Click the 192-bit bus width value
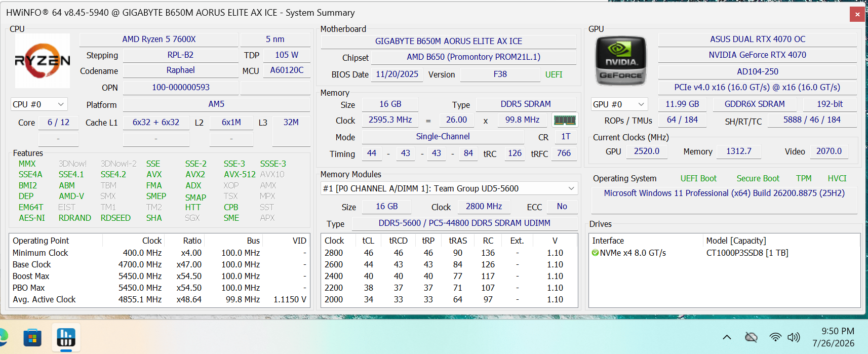The height and width of the screenshot is (354, 868). (830, 104)
